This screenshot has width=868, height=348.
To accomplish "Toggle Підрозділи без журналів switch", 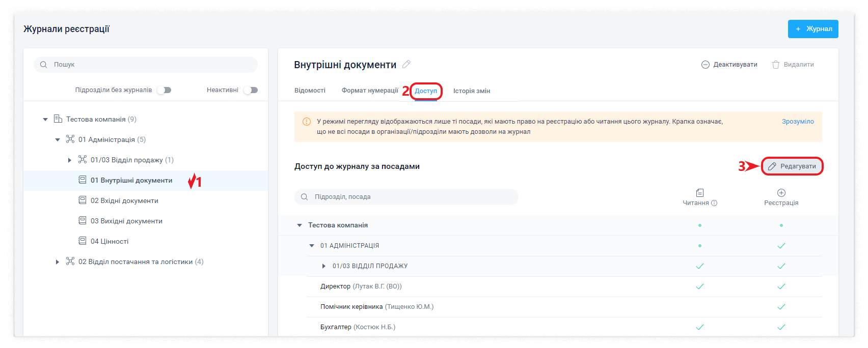I will (164, 90).
